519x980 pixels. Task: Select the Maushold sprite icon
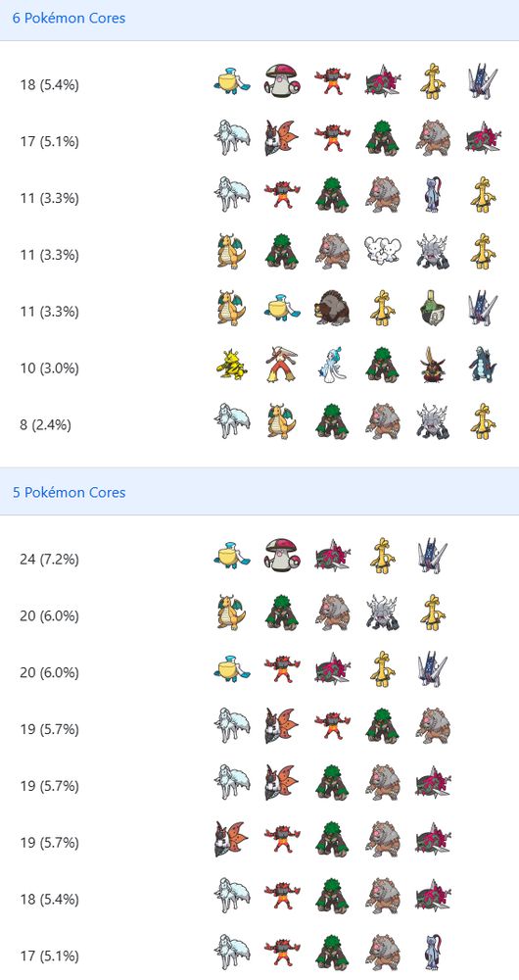382,250
